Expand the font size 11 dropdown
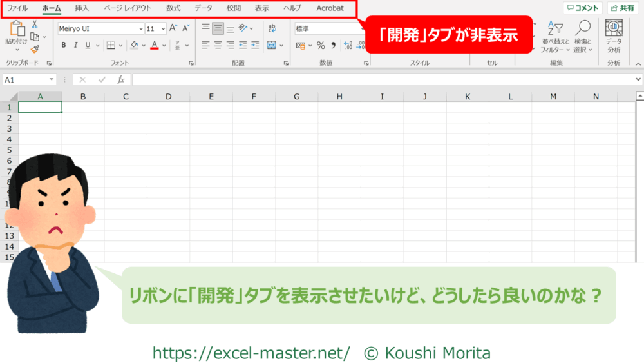 click(163, 28)
